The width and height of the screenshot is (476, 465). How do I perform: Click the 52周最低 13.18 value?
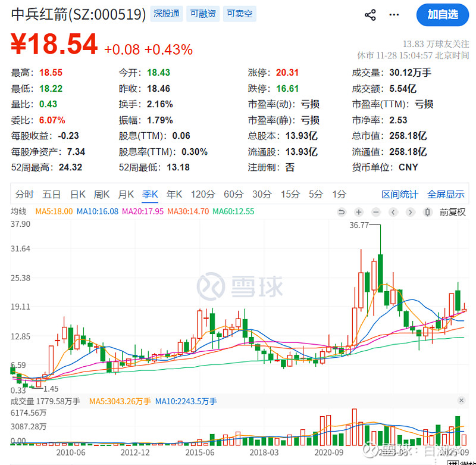(178, 167)
